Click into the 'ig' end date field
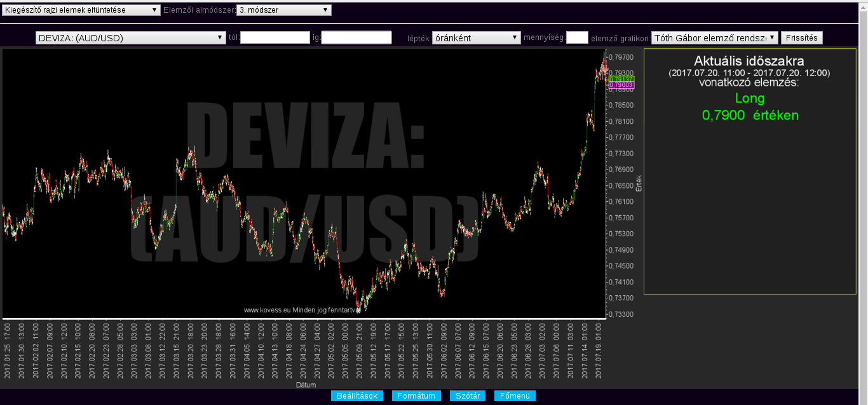The width and height of the screenshot is (868, 405). click(x=356, y=38)
